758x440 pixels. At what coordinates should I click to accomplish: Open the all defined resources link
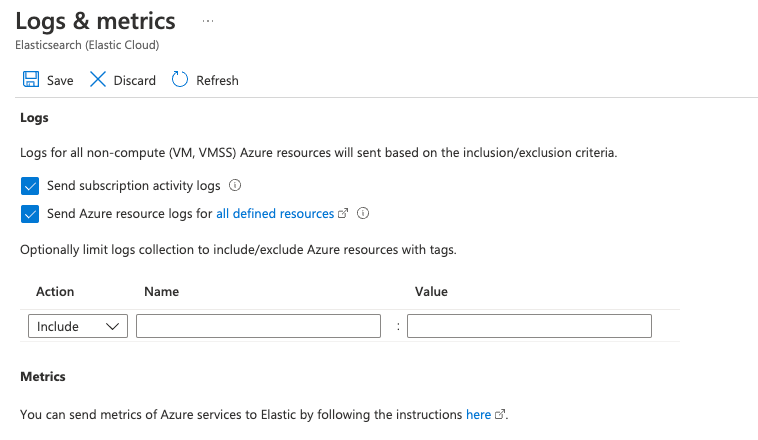[x=275, y=214]
